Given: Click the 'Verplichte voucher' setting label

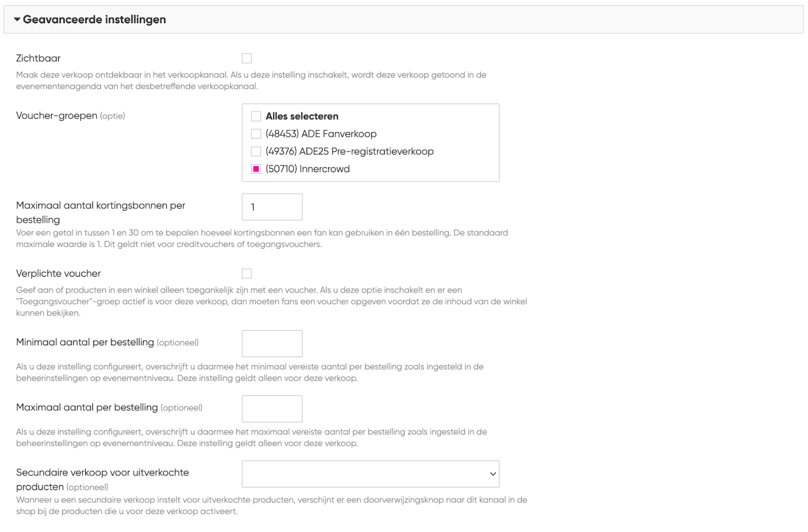Looking at the screenshot, I should click(x=59, y=274).
